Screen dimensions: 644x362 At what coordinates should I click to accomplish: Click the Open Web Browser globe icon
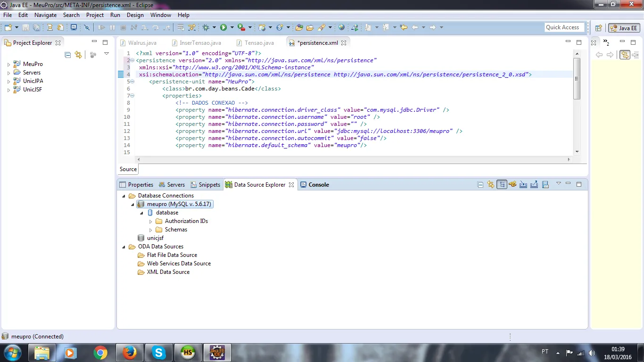pyautogui.click(x=341, y=28)
